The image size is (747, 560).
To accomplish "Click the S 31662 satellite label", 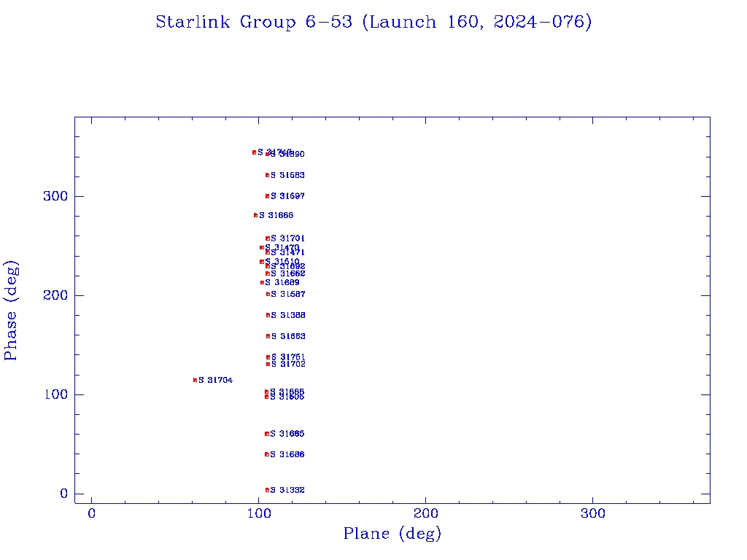I will pyautogui.click(x=288, y=273).
